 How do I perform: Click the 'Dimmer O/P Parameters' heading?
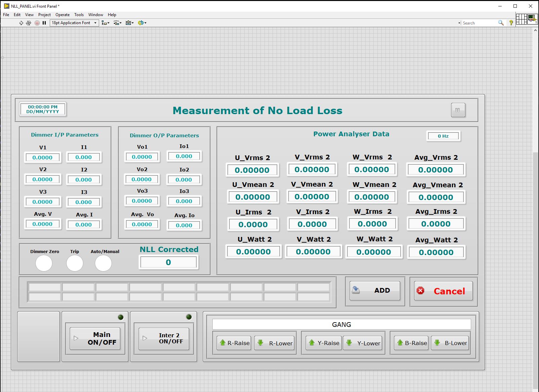(x=164, y=135)
